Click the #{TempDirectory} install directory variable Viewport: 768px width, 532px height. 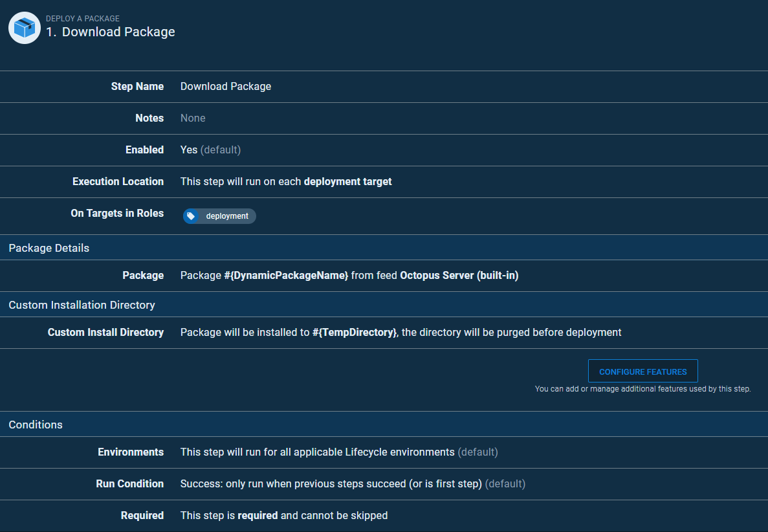point(354,332)
